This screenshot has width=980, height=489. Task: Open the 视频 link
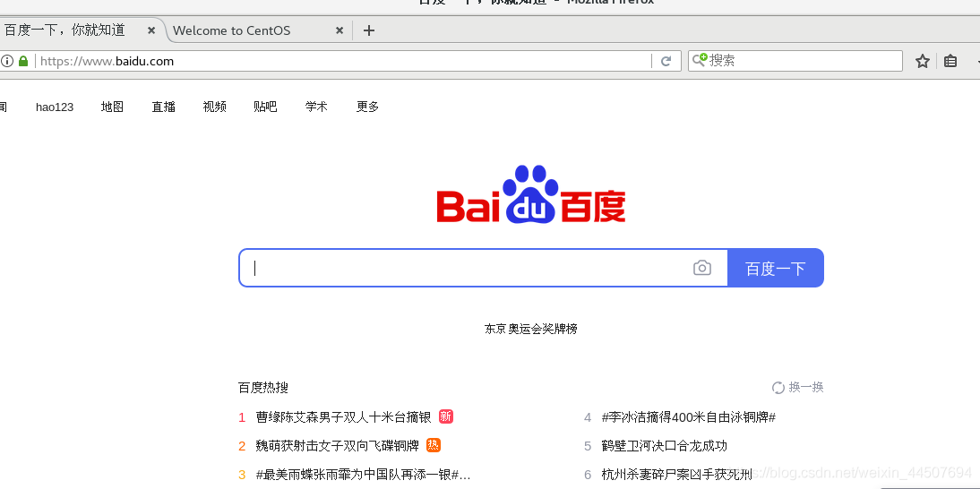pyautogui.click(x=214, y=107)
